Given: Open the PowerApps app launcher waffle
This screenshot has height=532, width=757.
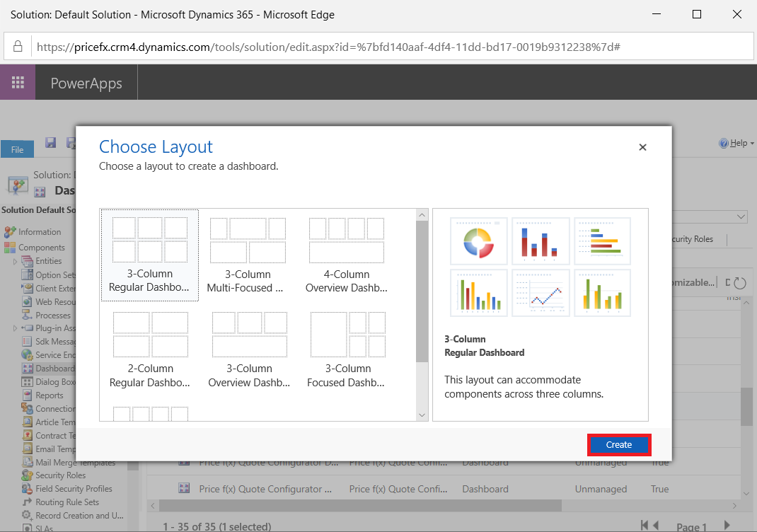Looking at the screenshot, I should click(x=18, y=83).
